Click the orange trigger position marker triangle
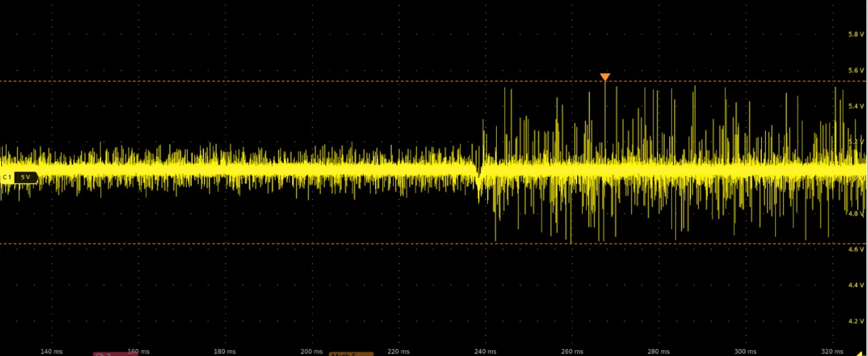 [604, 77]
